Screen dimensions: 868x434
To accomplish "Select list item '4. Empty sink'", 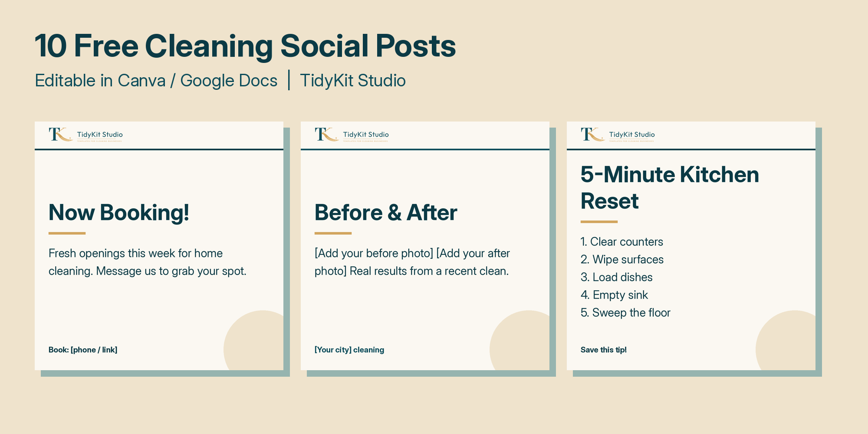I will [614, 295].
